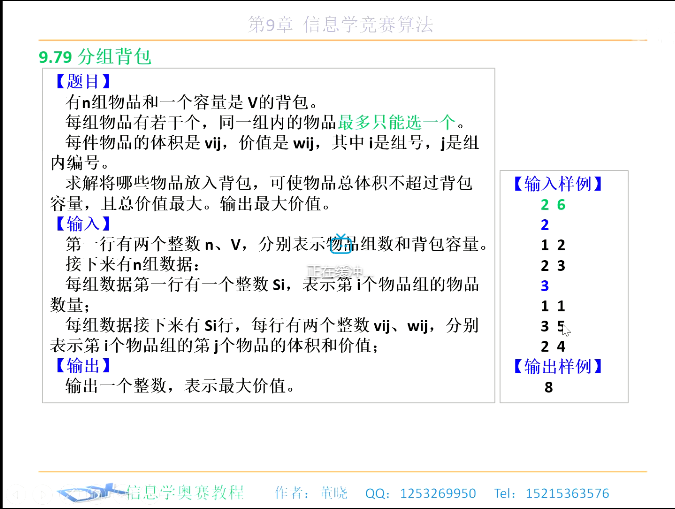Click the 【输出样例】 heading
Image resolution: width=675 pixels, height=509 pixels.
pyautogui.click(x=557, y=366)
